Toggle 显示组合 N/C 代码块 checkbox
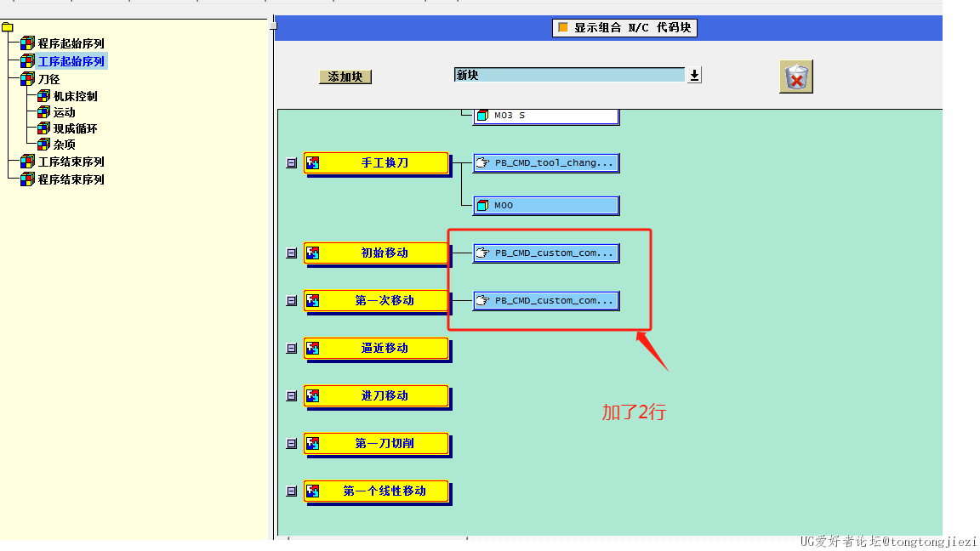Viewport: 980px width, 551px height. (x=563, y=27)
